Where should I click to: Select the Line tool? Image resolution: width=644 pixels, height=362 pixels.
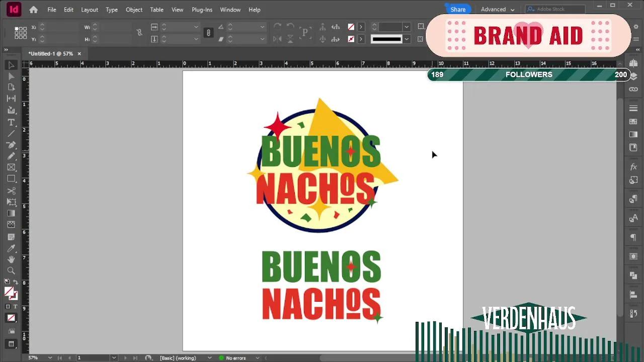pos(11,134)
